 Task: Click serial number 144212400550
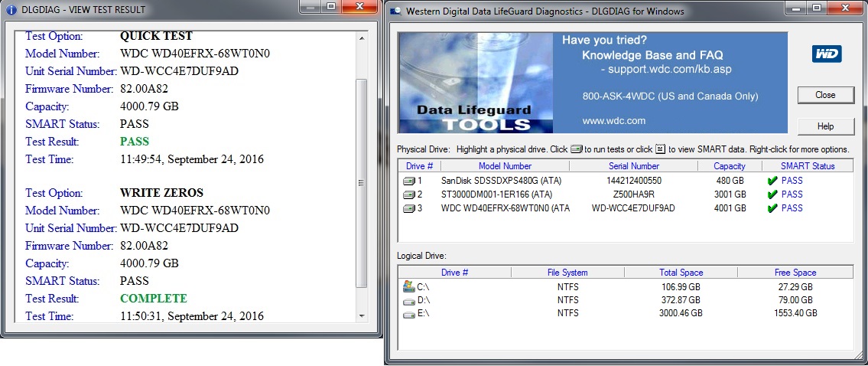[x=634, y=181]
